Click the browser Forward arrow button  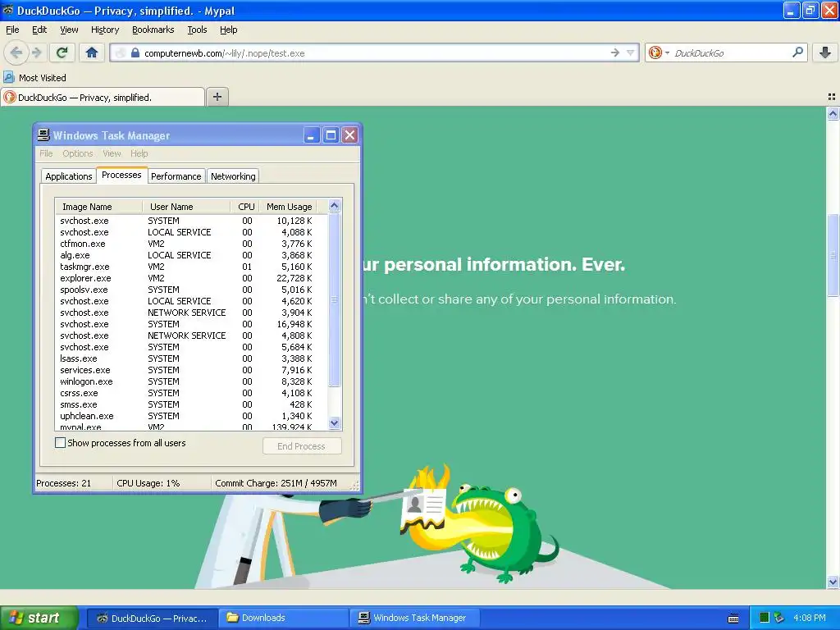[x=36, y=52]
